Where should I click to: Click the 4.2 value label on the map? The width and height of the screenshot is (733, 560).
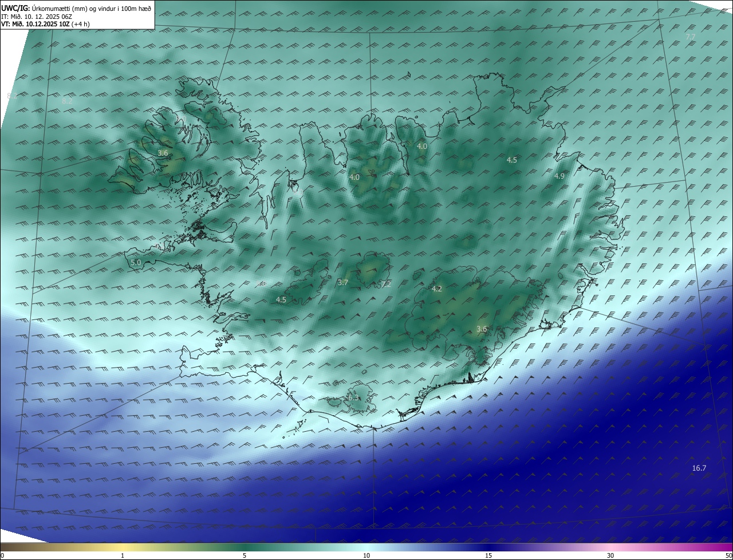point(437,289)
